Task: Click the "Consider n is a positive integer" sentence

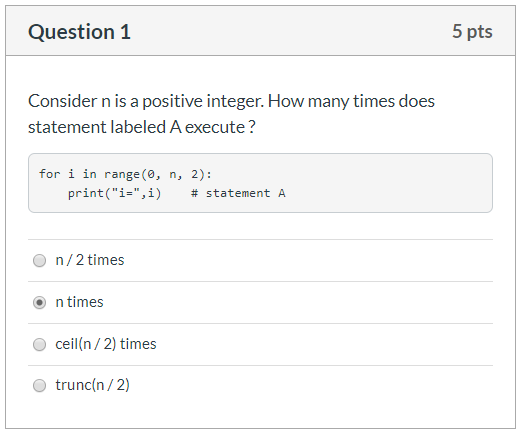Action: [x=146, y=101]
